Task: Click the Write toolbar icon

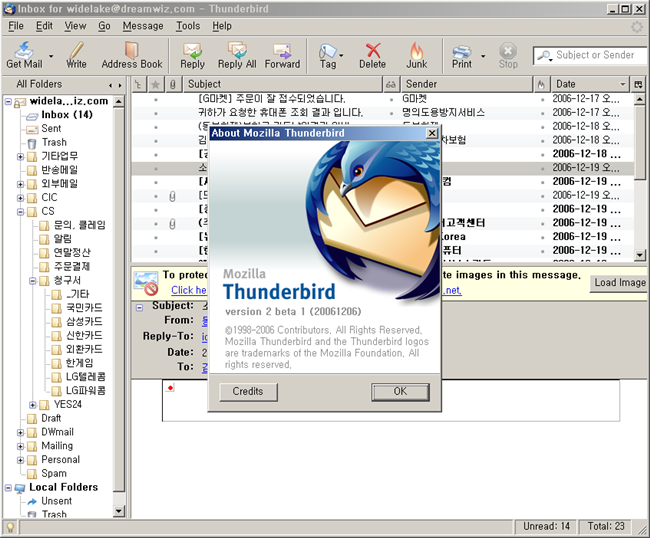Action: pyautogui.click(x=76, y=54)
